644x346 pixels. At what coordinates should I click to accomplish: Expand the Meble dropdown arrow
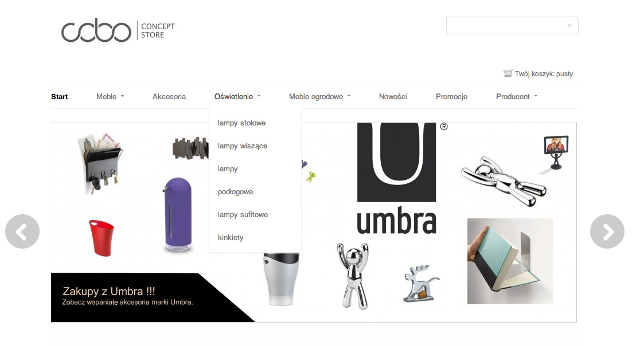click(x=122, y=96)
